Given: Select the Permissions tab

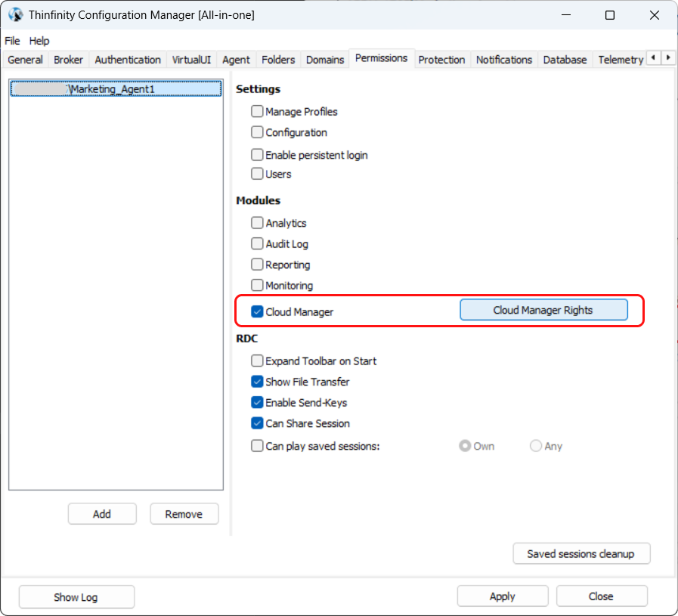Looking at the screenshot, I should (x=381, y=58).
